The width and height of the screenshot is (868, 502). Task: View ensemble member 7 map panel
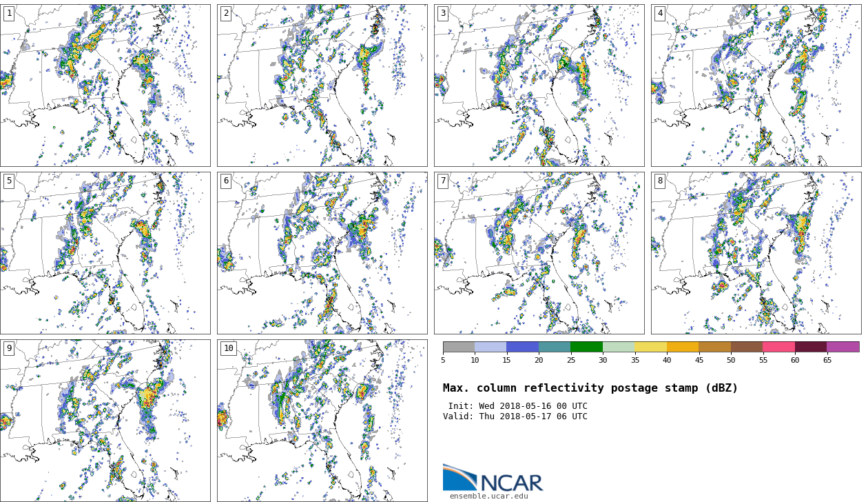pos(539,253)
